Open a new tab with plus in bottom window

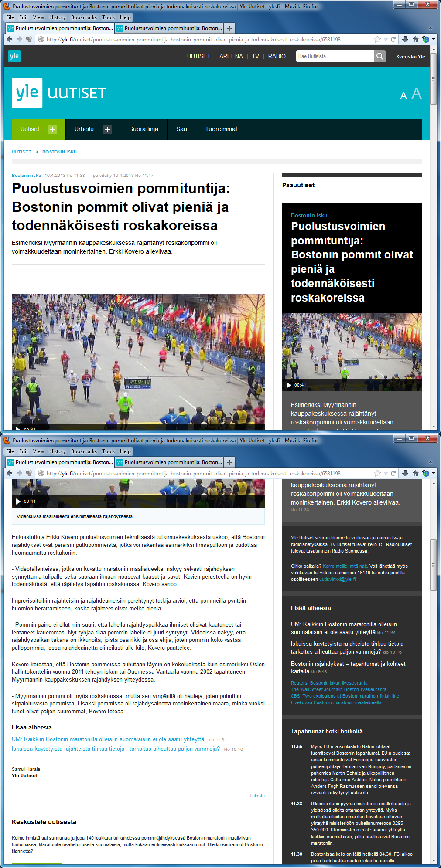click(229, 462)
